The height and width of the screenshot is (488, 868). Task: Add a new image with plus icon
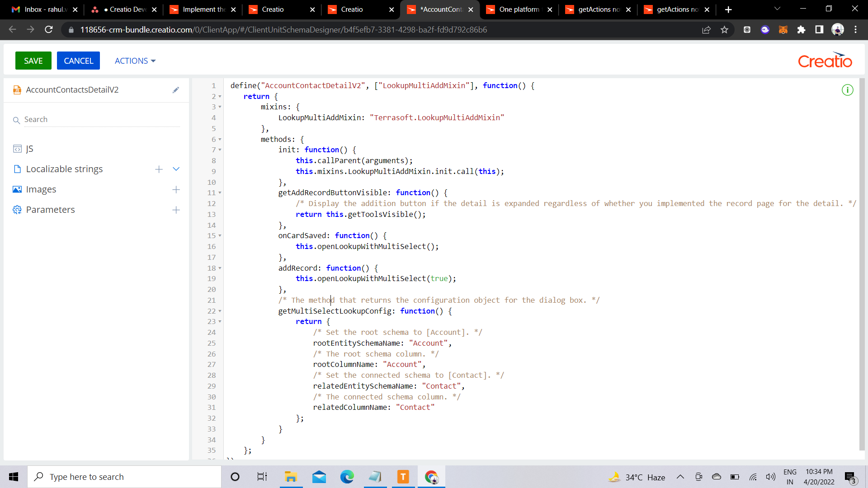(176, 190)
